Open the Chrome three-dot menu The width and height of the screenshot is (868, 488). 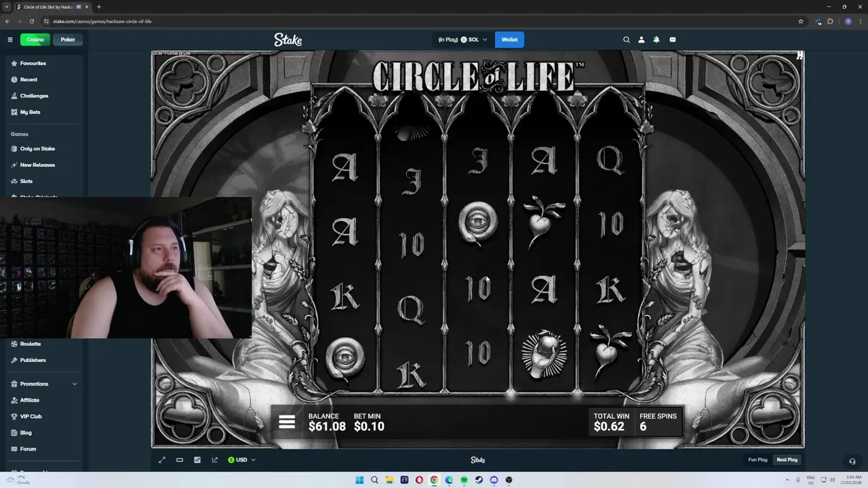[861, 21]
